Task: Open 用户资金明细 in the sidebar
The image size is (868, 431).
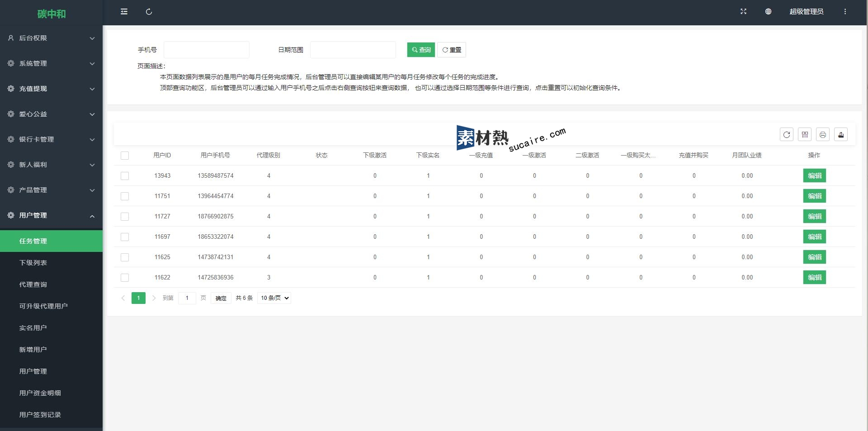Action: coord(51,393)
